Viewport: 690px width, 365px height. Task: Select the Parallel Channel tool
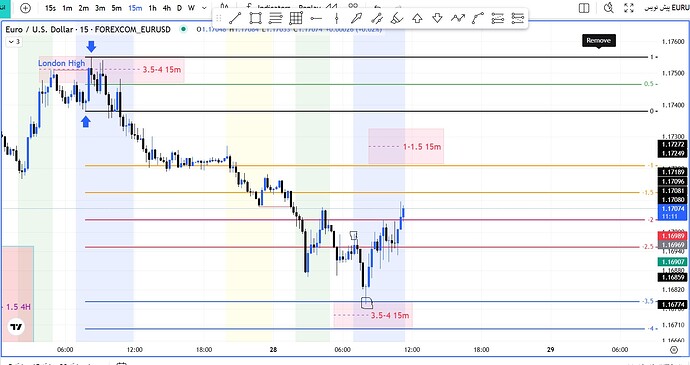pyautogui.click(x=377, y=18)
